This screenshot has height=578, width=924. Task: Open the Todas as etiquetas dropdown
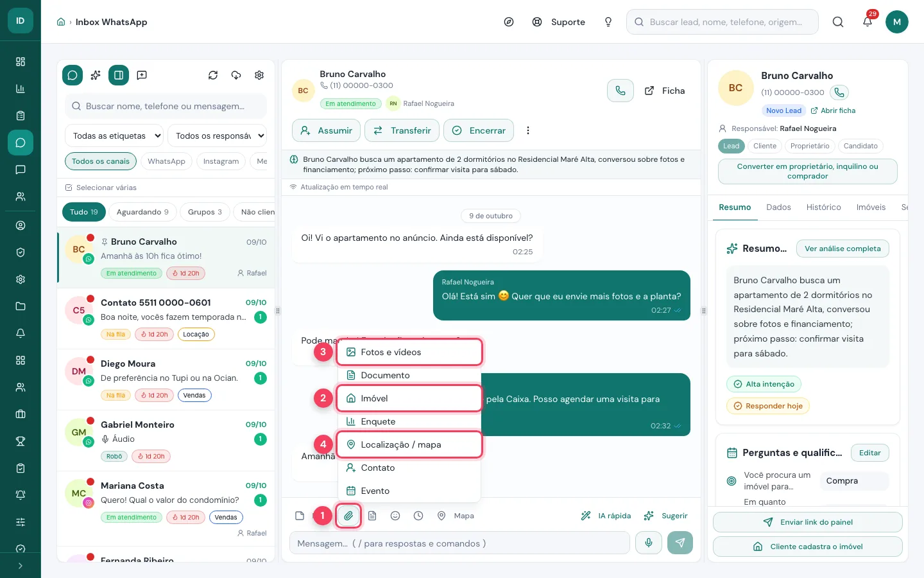click(114, 136)
